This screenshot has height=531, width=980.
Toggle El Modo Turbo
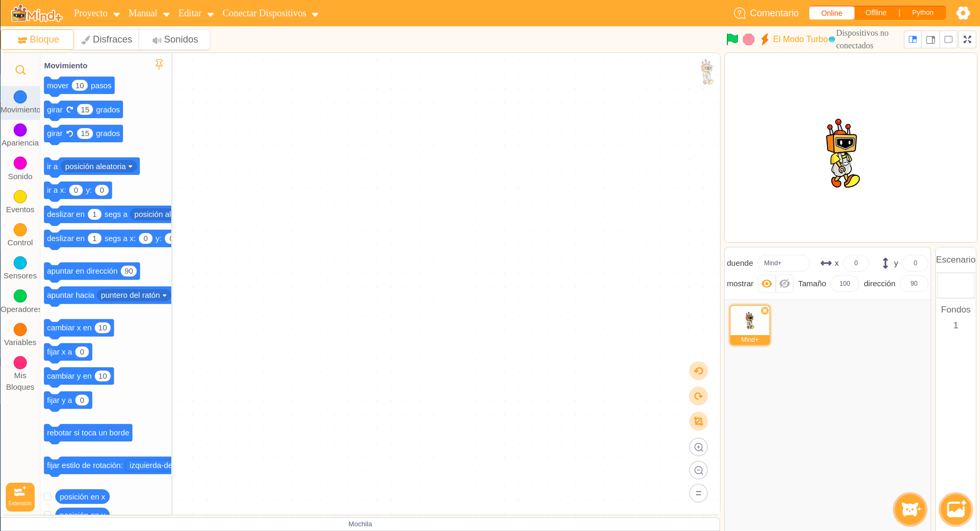[795, 39]
